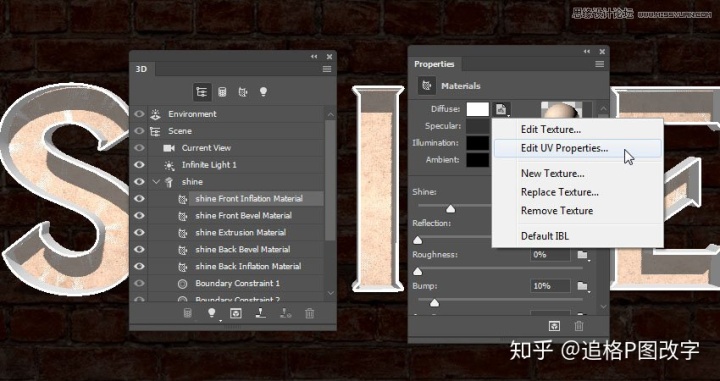720x381 pixels.
Task: Click the Environment layer icon
Action: tap(156, 114)
